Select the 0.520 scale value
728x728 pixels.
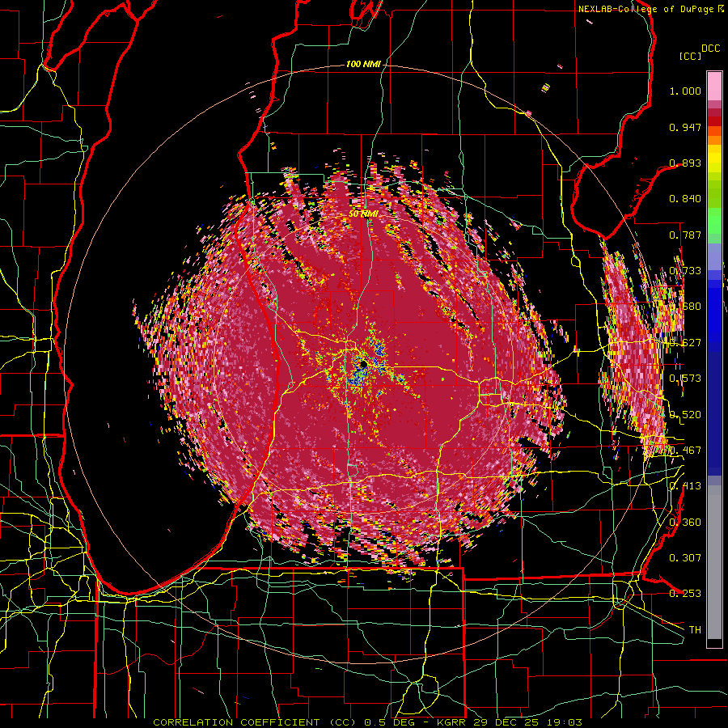[685, 415]
